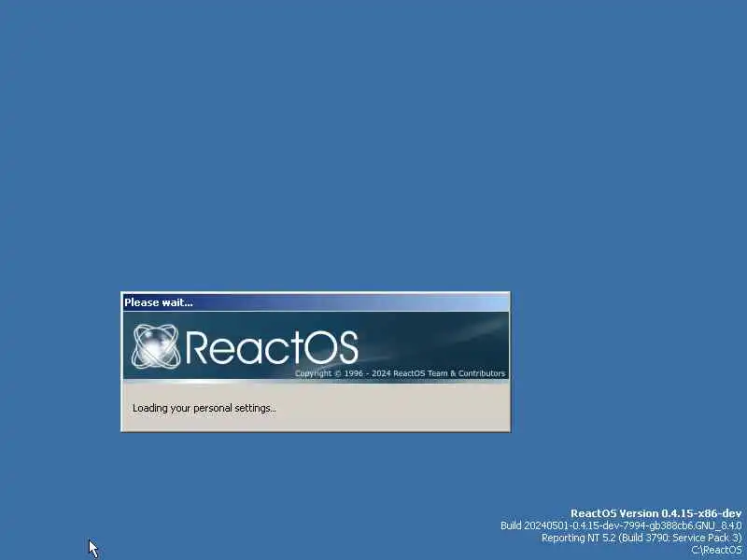
Task: Click the C:\ReactOS path text
Action: point(716,550)
